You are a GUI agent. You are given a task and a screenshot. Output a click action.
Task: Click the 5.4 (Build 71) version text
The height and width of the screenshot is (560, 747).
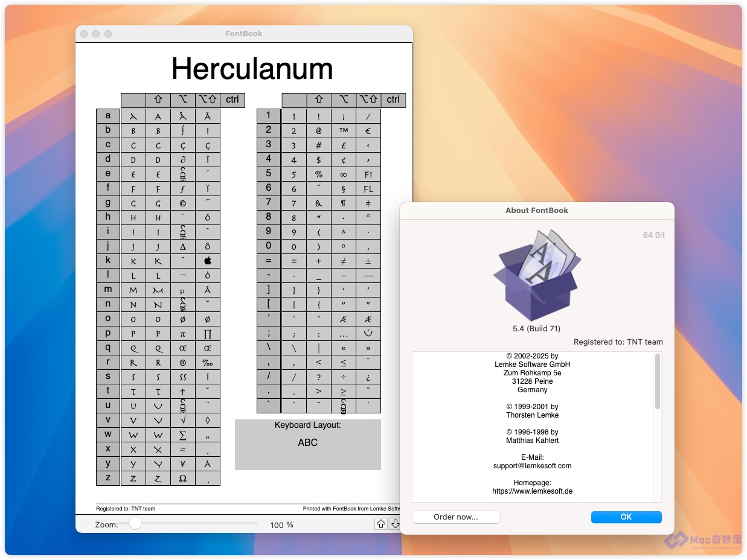pos(536,328)
